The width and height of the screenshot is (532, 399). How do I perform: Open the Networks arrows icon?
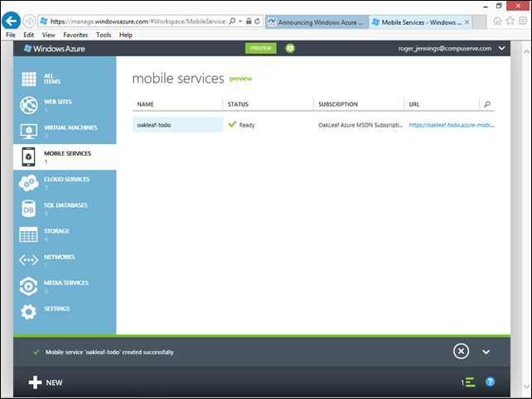[x=28, y=261]
